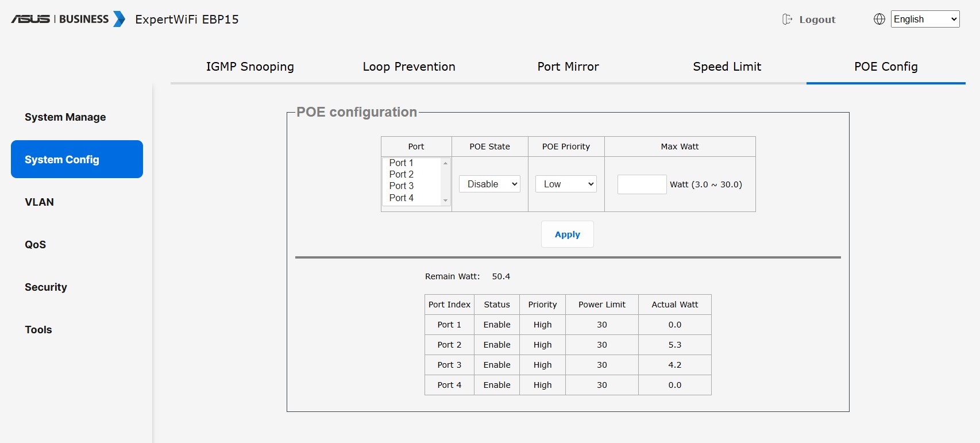Select the Speed Limit tab
This screenshot has height=443, width=980.
(727, 67)
